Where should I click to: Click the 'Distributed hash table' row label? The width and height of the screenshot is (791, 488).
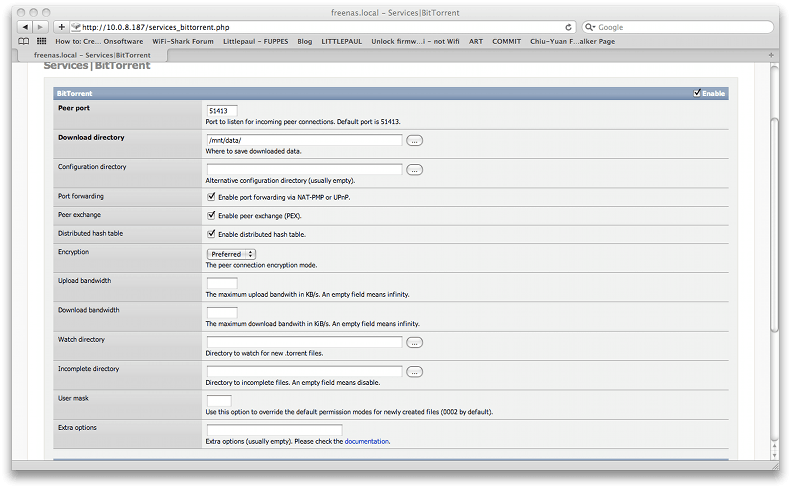[90, 234]
